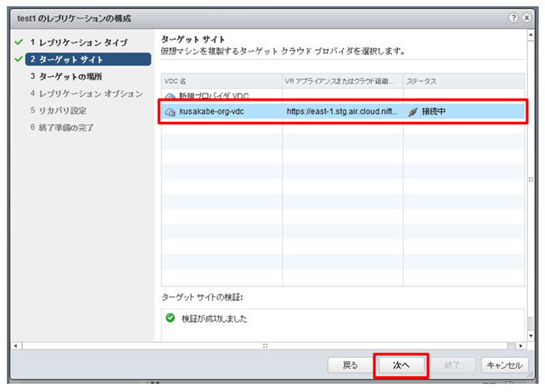Viewport: 545px width, 392px height.
Task: Click the https://east-1.stg.air.cloud.nift... cell
Action: coord(343,112)
